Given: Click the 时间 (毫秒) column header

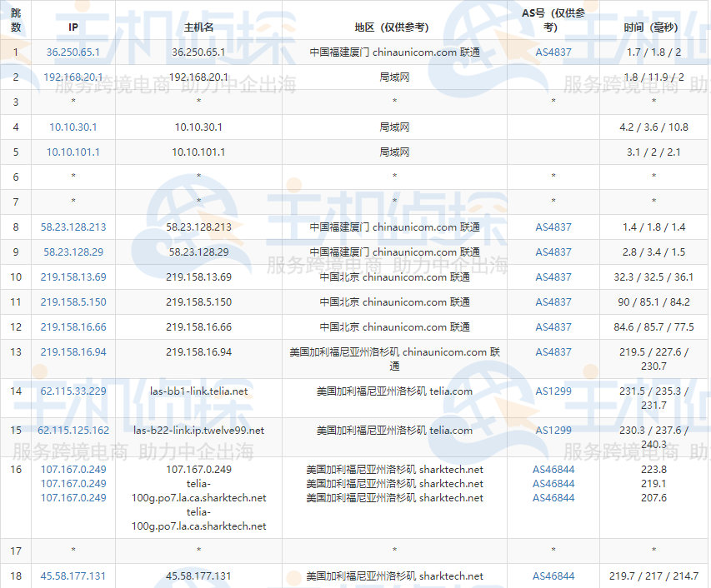Looking at the screenshot, I should 653,26.
